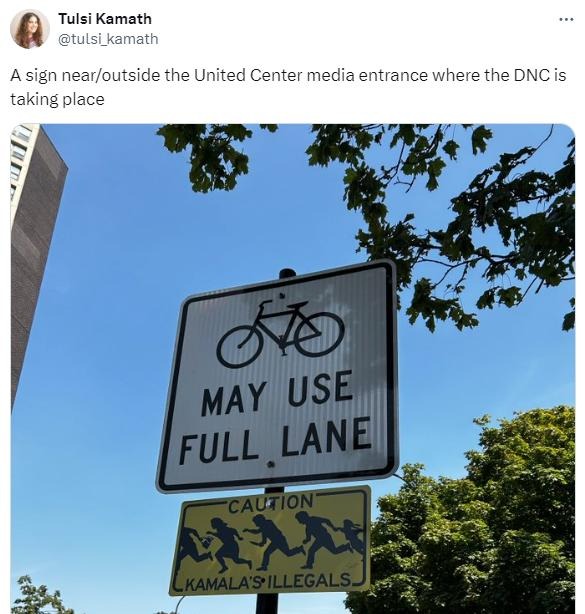Click "taking place" in the tweet text

pyautogui.click(x=57, y=99)
